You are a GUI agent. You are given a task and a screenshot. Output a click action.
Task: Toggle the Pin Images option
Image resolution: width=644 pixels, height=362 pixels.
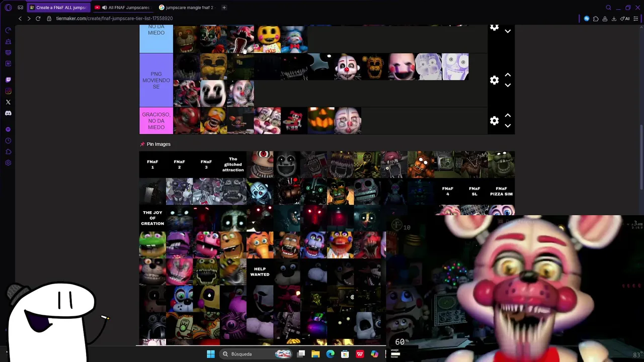(x=155, y=144)
